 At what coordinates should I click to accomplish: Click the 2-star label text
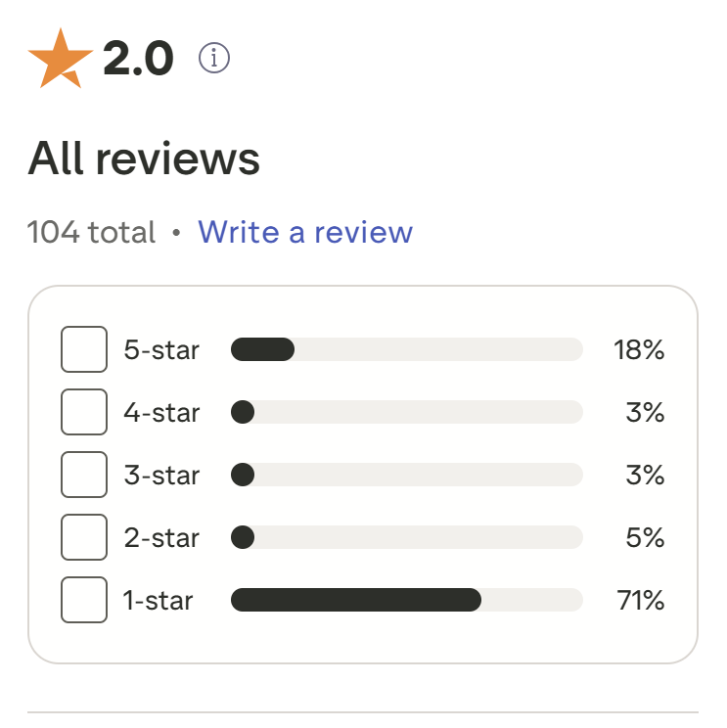(x=161, y=537)
